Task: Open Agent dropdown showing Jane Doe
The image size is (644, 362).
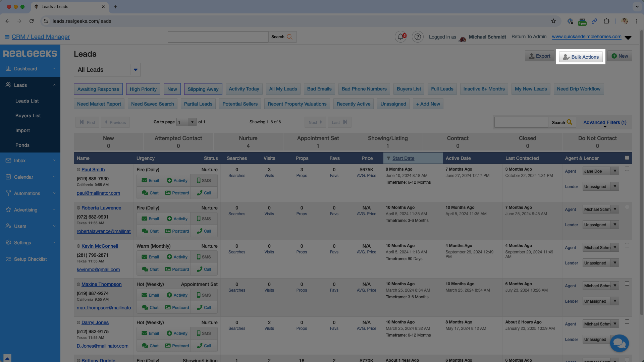Action: (x=600, y=171)
